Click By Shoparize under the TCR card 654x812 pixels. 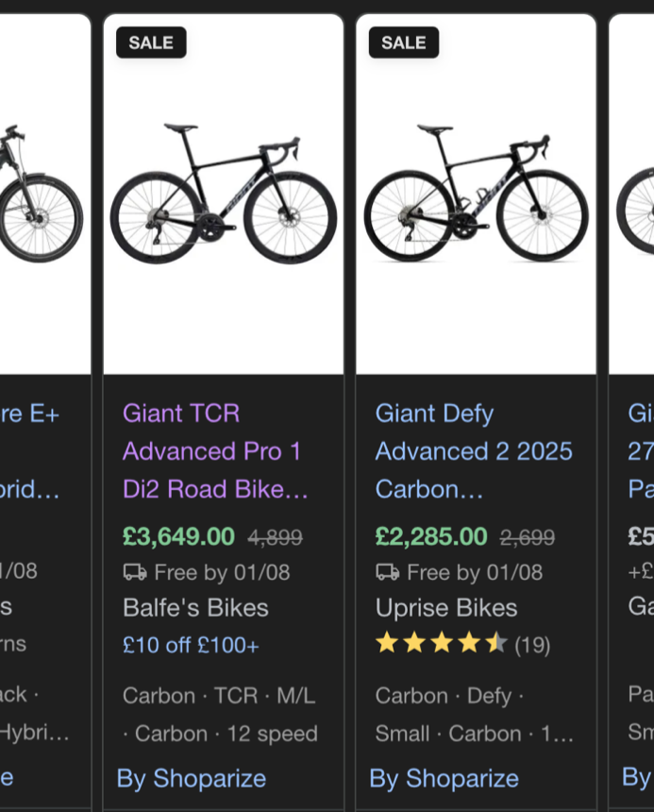point(191,778)
